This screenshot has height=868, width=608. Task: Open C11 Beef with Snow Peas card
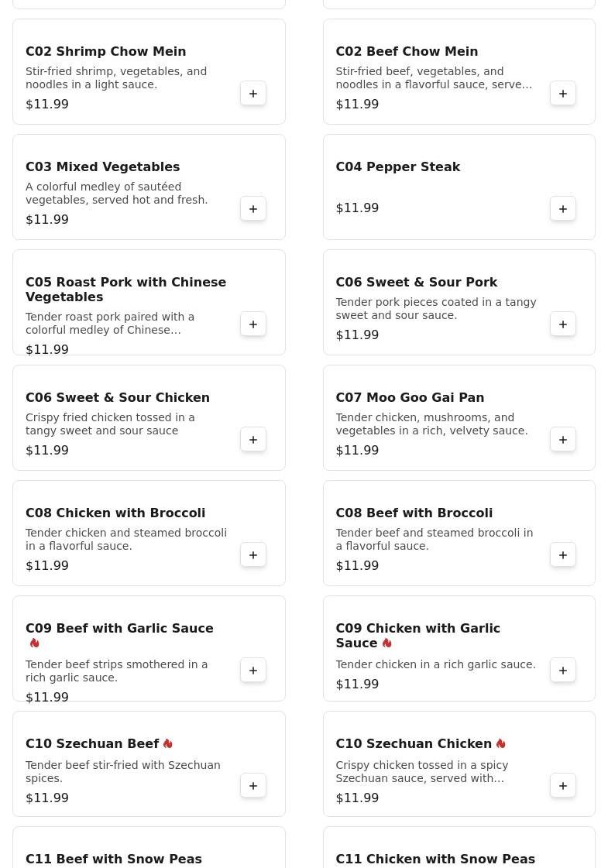tap(149, 847)
